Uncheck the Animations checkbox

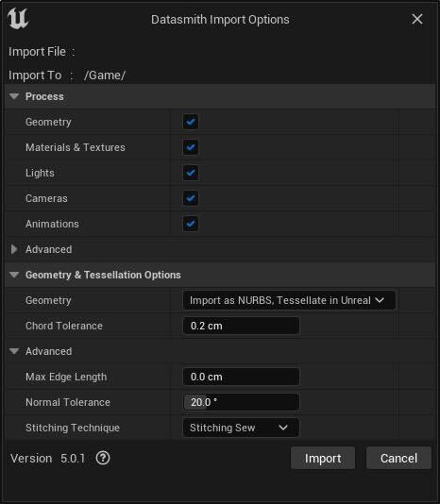click(x=191, y=224)
